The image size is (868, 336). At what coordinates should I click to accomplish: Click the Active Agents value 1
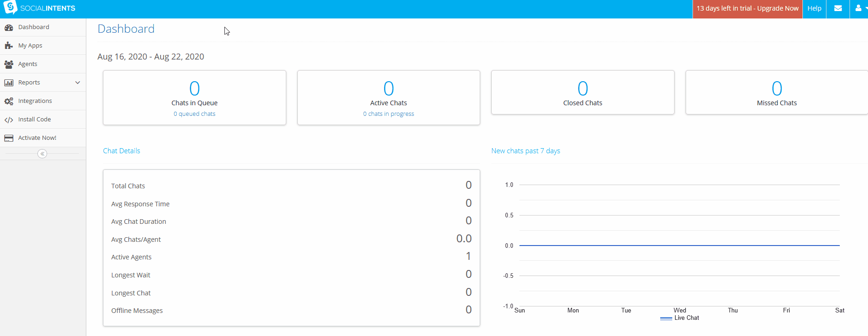pos(468,256)
